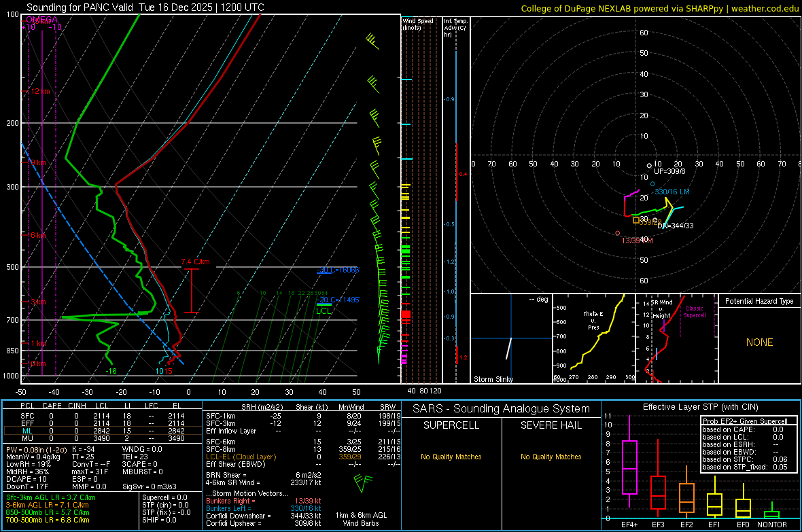Viewport: 802px width, 532px height.
Task: Click the DCAPE = 10 value
Action: [x=26, y=479]
